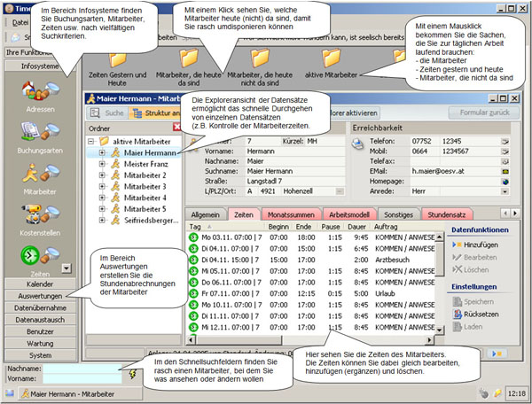This screenshot has height=404, width=532.
Task: Click the times list horizontal scrollbar
Action: [311, 339]
